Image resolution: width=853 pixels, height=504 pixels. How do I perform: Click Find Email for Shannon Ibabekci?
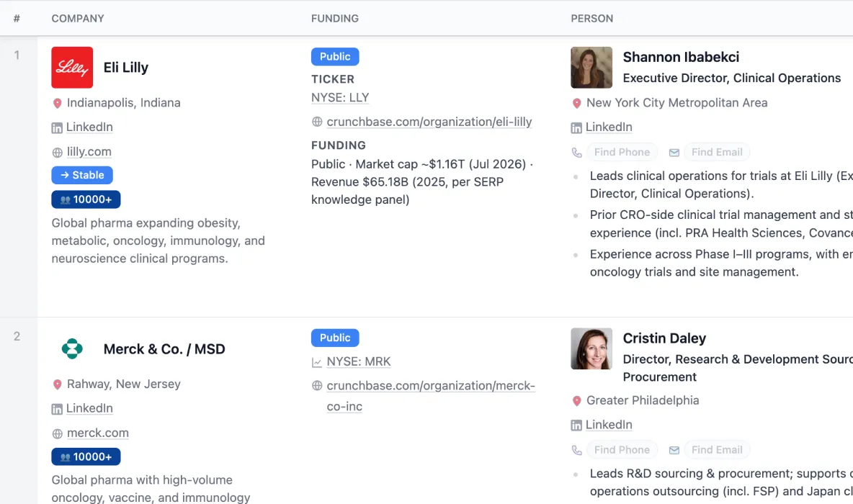[717, 152]
